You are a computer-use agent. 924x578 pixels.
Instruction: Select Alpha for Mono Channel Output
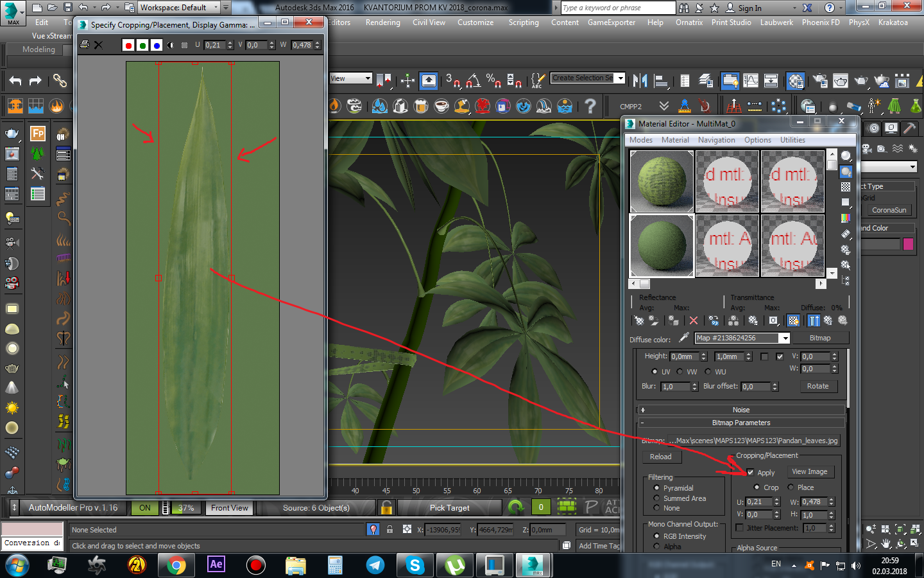pos(657,547)
